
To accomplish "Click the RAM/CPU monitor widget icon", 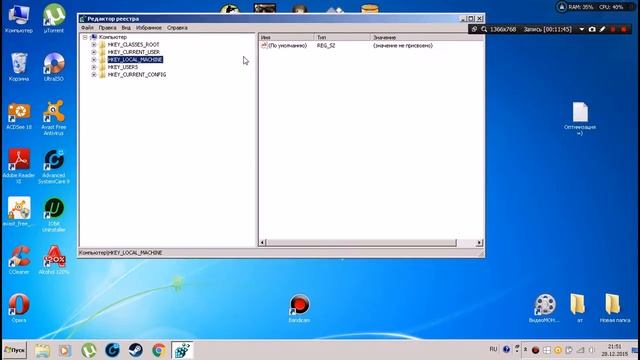I will pos(562,7).
